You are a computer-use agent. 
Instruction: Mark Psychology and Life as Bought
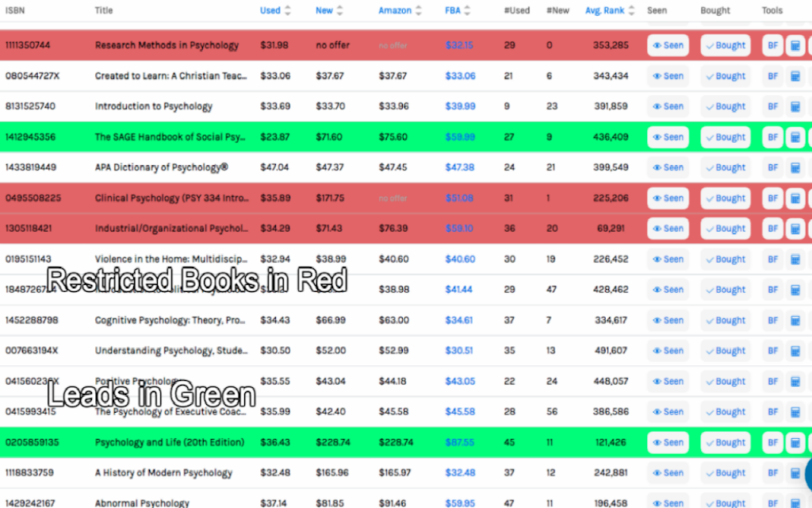click(726, 443)
